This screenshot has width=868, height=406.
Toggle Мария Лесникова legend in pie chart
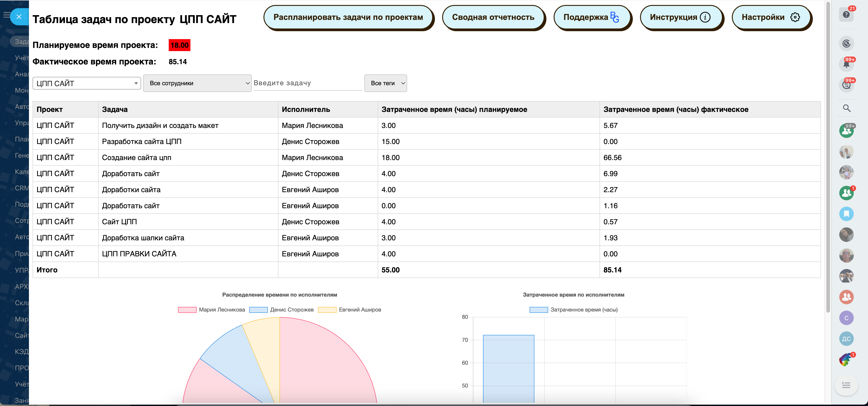[212, 310]
